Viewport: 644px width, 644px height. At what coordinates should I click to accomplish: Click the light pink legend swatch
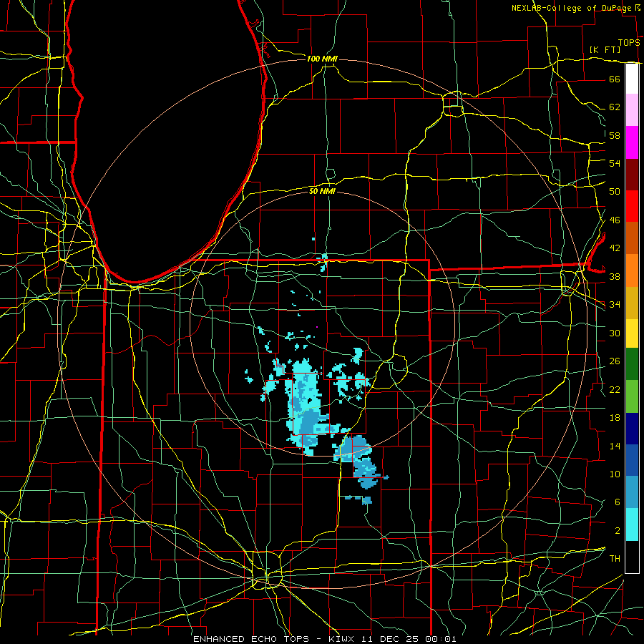[x=632, y=109]
